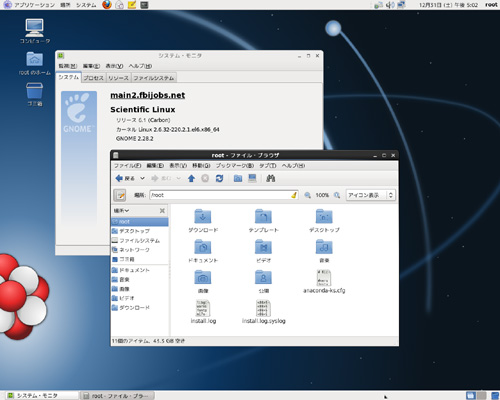Image resolution: width=500 pixels, height=400 pixels.
Task: Zoom out using magnifier minus icon
Action: click(307, 195)
